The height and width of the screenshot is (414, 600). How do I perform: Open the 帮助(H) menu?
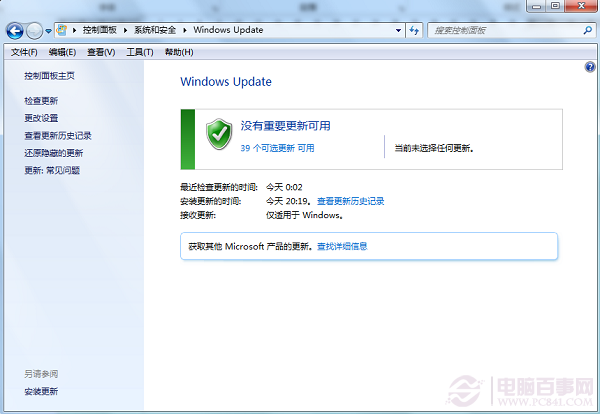[x=179, y=52]
